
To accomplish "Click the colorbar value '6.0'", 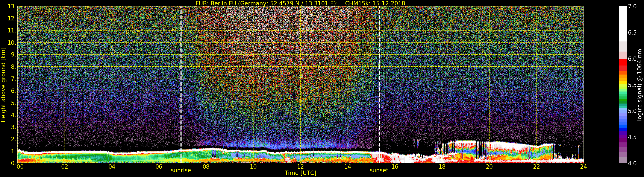I will click(632, 59).
